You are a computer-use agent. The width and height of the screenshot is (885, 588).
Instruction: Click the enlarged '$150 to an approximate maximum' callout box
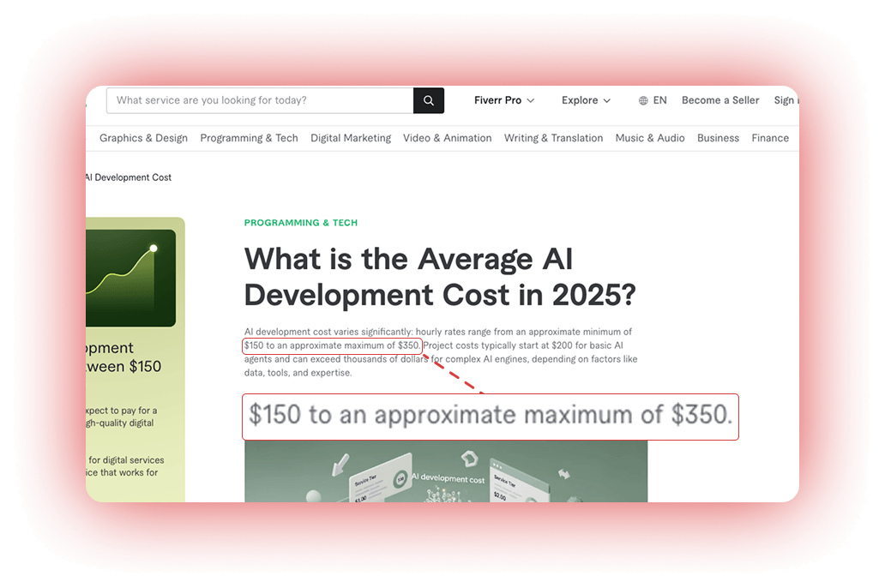[x=491, y=417]
